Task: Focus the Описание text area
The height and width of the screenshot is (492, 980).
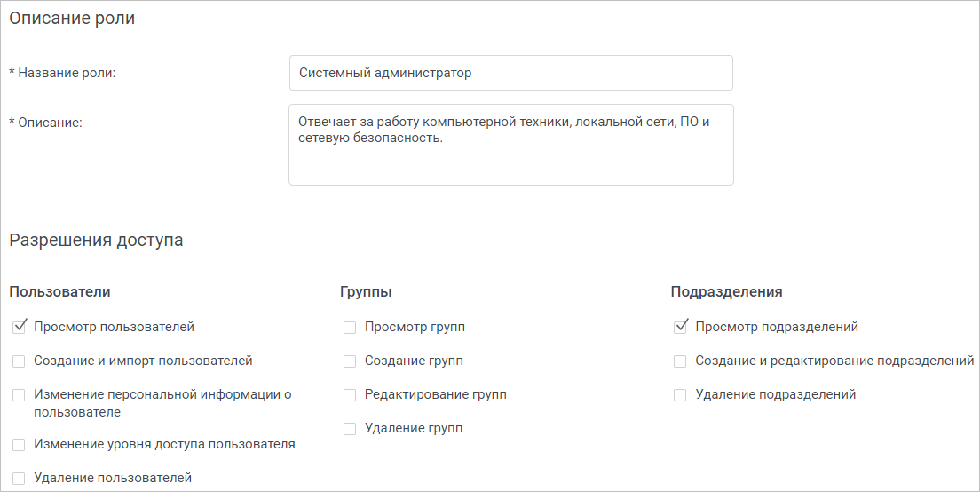Action: pos(510,145)
